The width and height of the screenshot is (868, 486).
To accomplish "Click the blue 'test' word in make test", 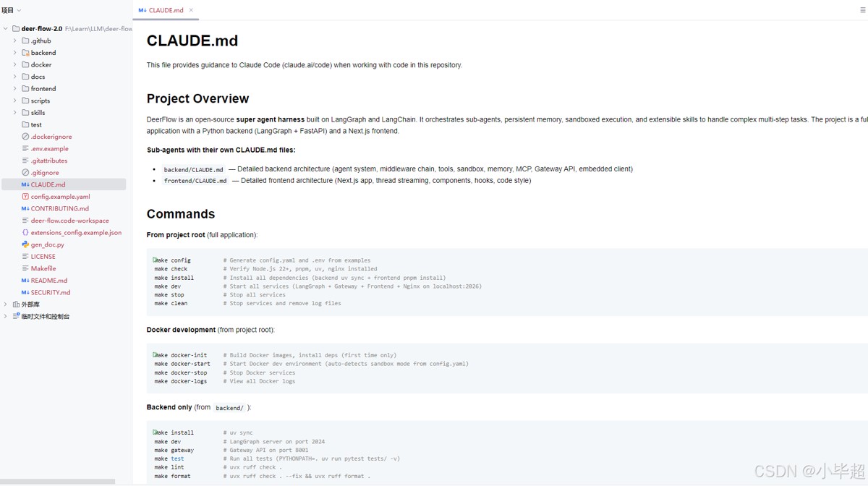I will click(178, 459).
